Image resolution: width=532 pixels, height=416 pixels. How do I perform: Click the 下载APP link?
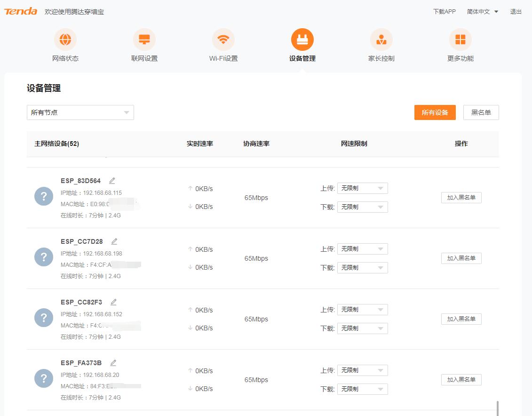[x=445, y=12]
